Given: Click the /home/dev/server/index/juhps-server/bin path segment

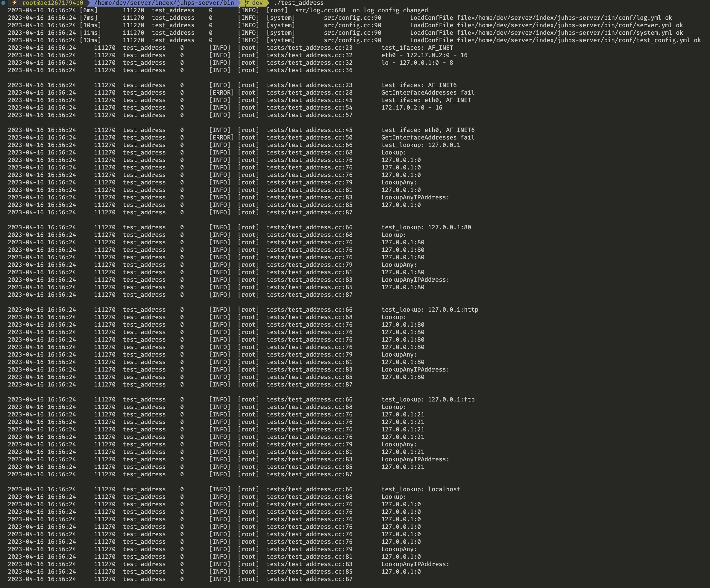Looking at the screenshot, I should tap(164, 3).
